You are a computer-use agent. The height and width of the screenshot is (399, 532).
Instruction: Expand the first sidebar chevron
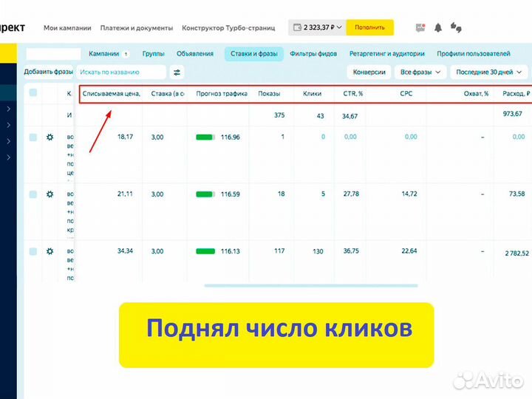(x=9, y=109)
